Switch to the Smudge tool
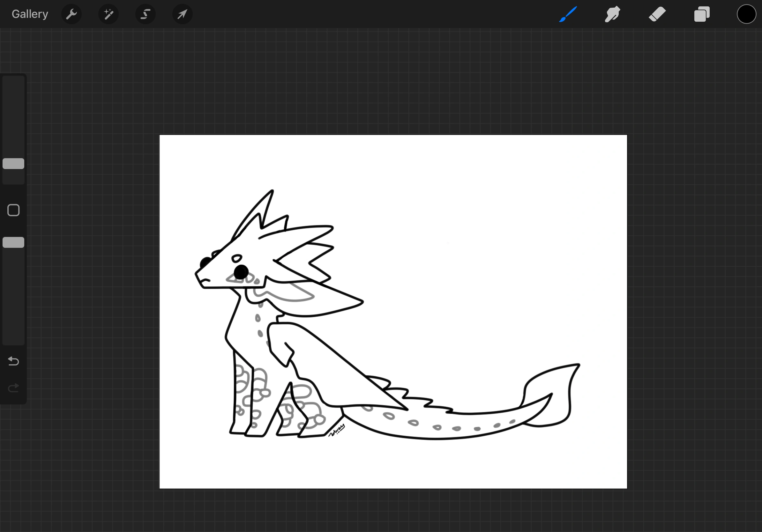Screen dimensions: 762x532 [x=612, y=14]
